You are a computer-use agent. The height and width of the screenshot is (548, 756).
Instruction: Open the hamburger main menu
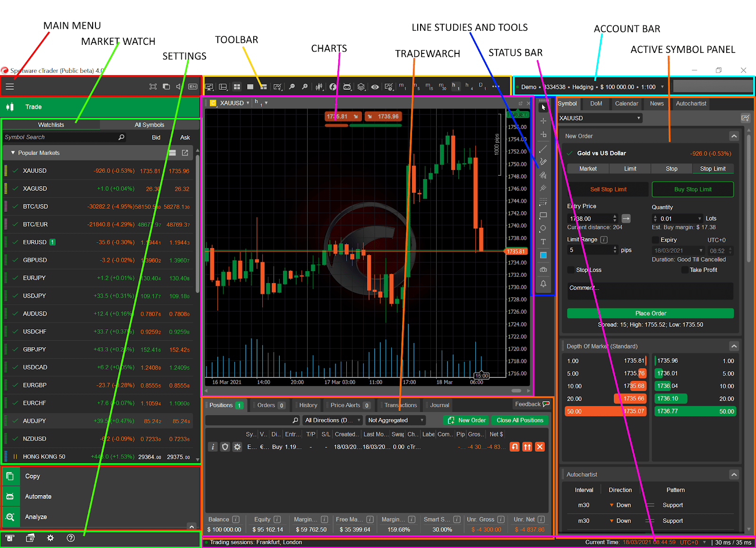point(10,86)
